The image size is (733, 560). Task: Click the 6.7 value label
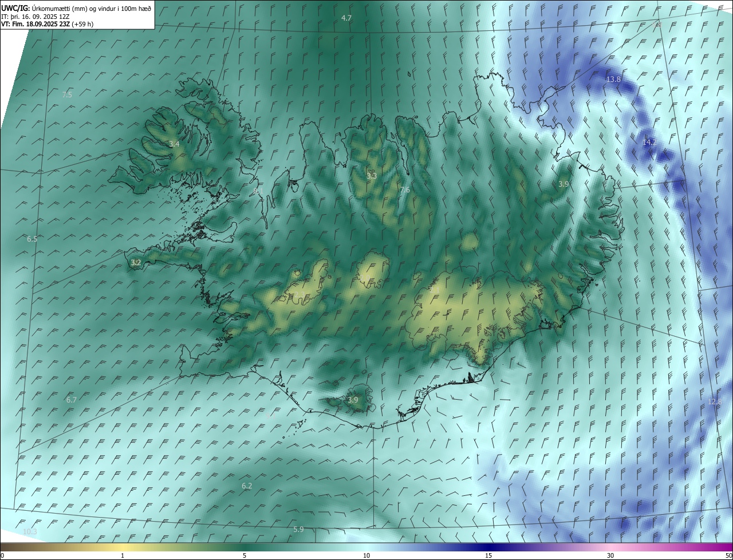point(72,400)
